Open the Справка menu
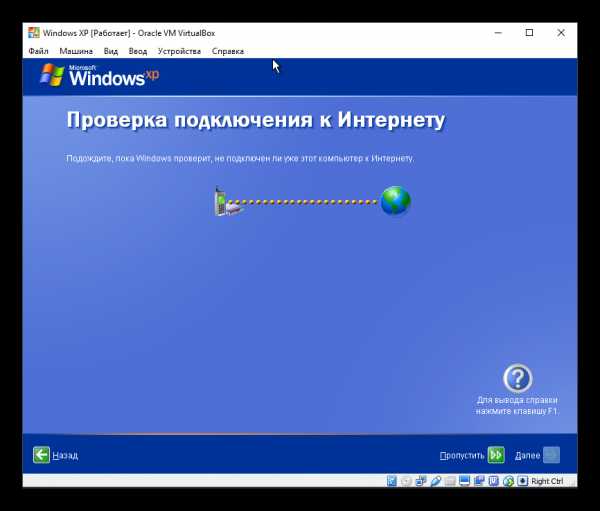Screen dimensions: 600x511 (x=228, y=51)
